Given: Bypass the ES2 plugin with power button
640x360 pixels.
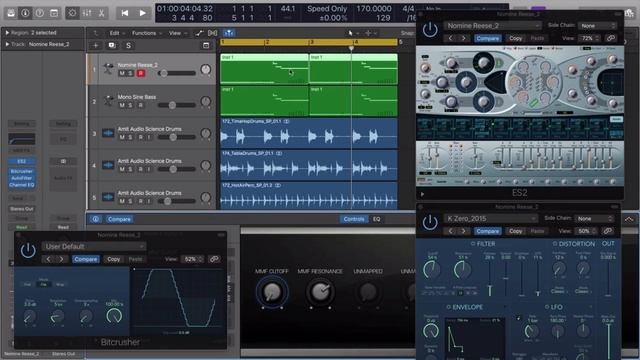Looking at the screenshot, I should 430,30.
